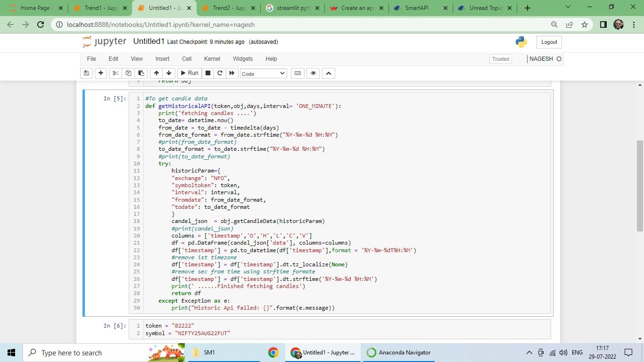Screen dimensions: 644x362
Task: Click inside the In [6] token cell
Action: point(339,329)
